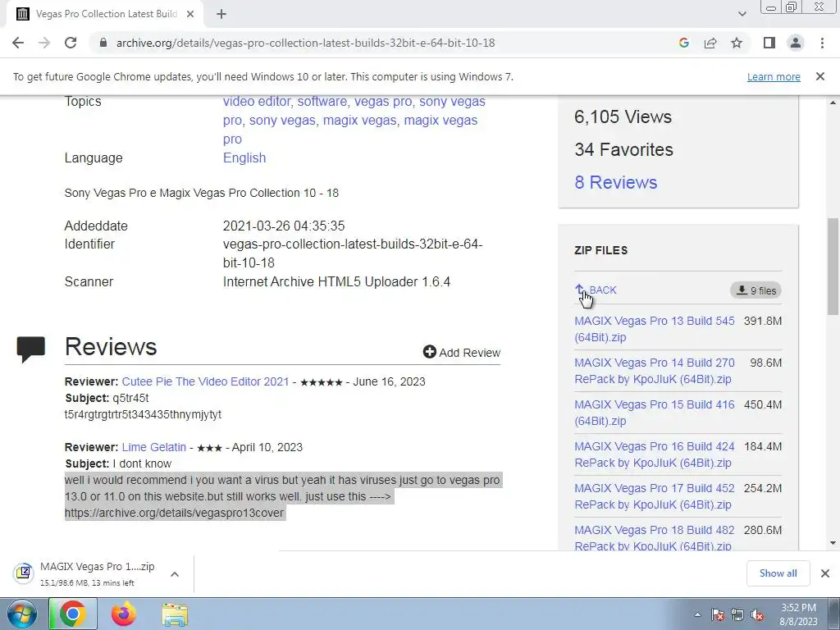Show hidden system tray icons

[x=697, y=614]
